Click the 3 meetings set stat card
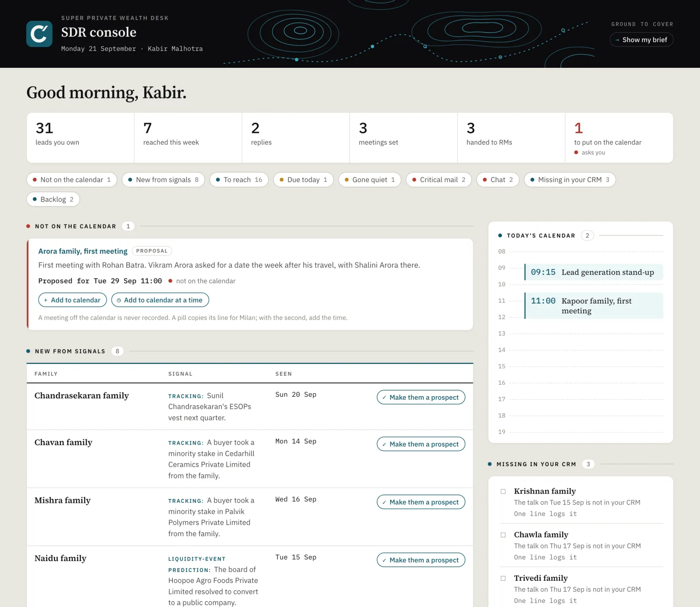The width and height of the screenshot is (700, 607). 403,138
